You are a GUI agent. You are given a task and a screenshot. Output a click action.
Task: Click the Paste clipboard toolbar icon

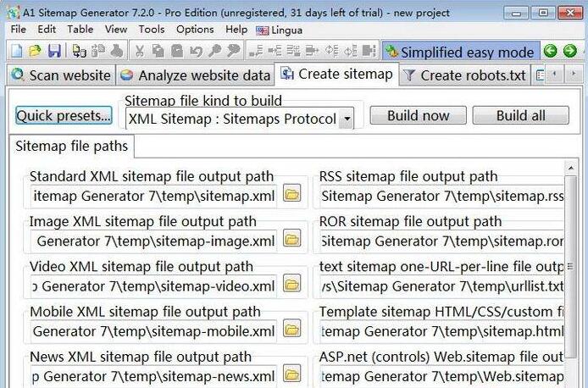coord(177,51)
